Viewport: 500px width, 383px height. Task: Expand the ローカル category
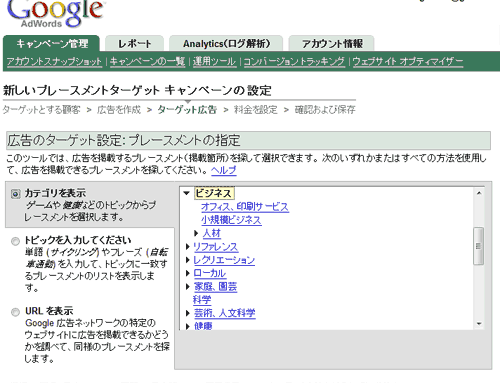click(x=188, y=273)
